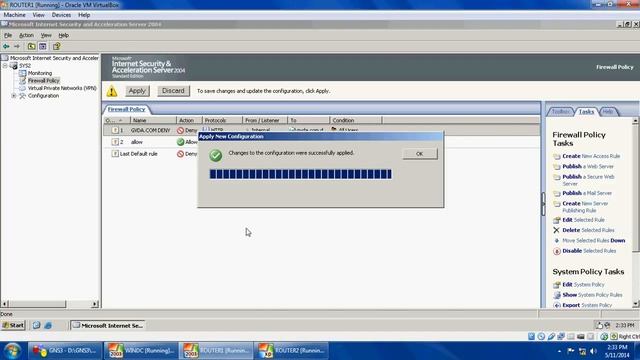This screenshot has width=640, height=360.
Task: Click the Virtual Private Networks node icon
Action: click(22, 88)
